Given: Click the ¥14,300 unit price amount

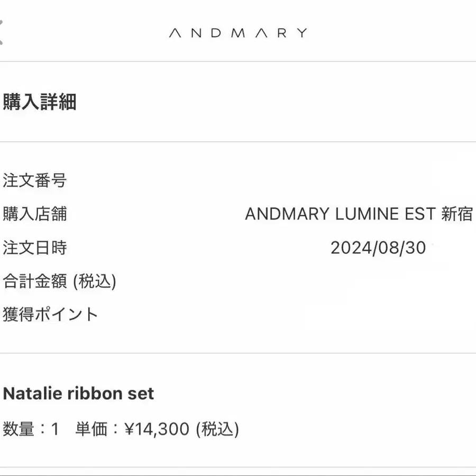Looking at the screenshot, I should (157, 429).
